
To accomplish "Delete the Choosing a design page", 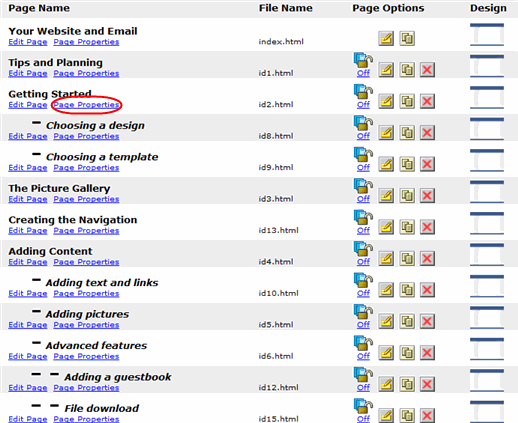I will [427, 133].
